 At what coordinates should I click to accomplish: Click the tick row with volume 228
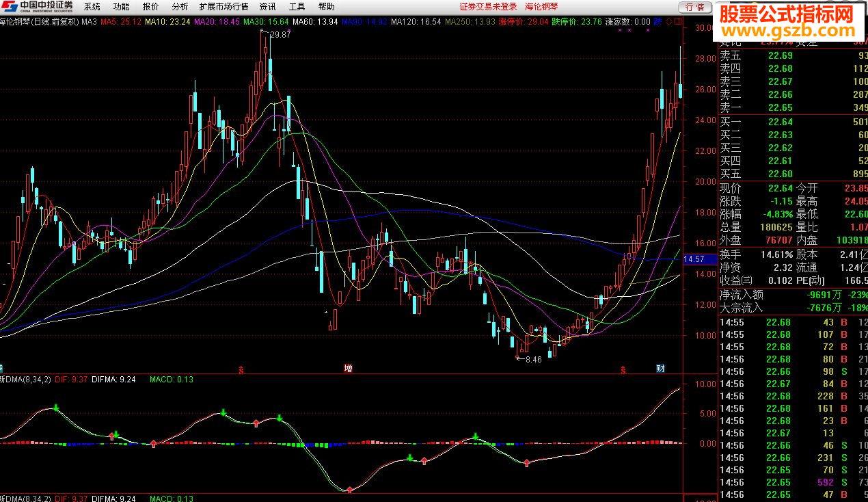(x=793, y=396)
